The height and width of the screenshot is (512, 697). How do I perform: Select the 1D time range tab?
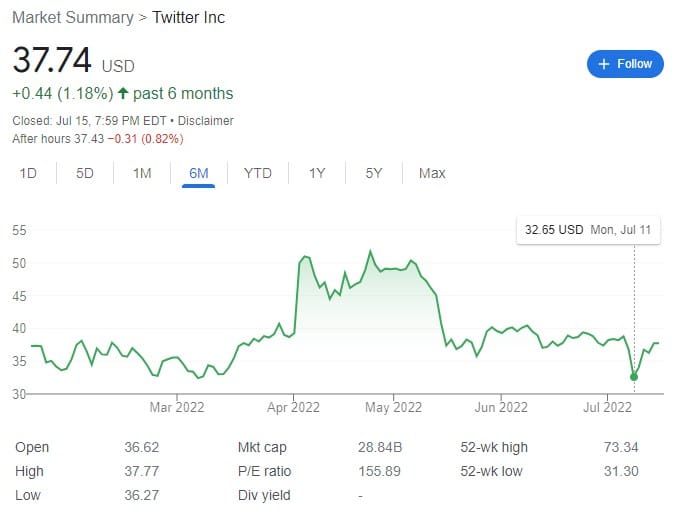click(x=28, y=173)
